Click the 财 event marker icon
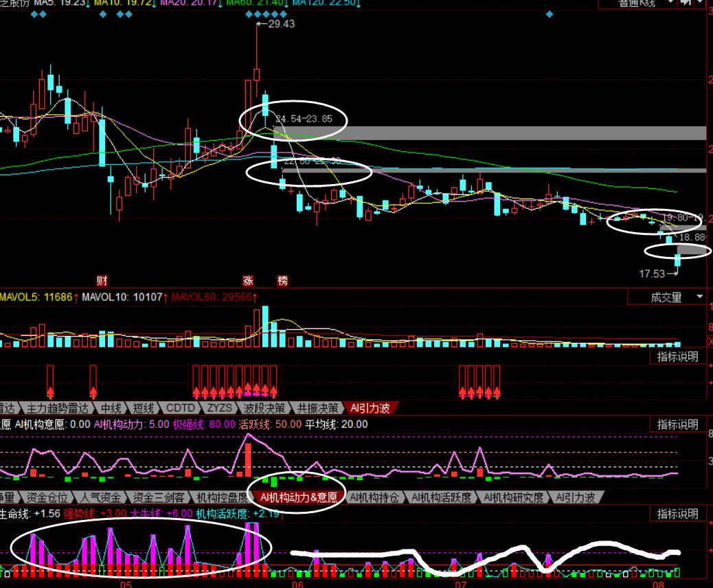Viewport: 713px width, 588px height. click(x=102, y=280)
